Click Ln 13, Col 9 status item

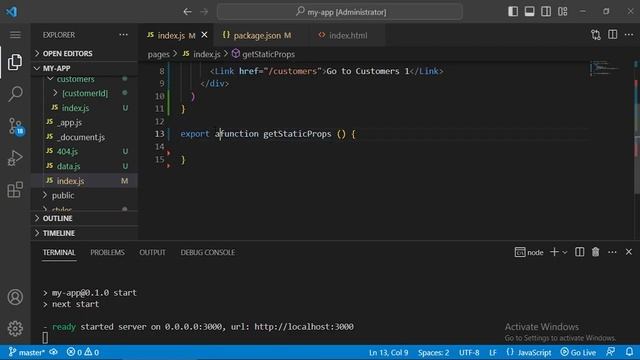[x=388, y=352]
